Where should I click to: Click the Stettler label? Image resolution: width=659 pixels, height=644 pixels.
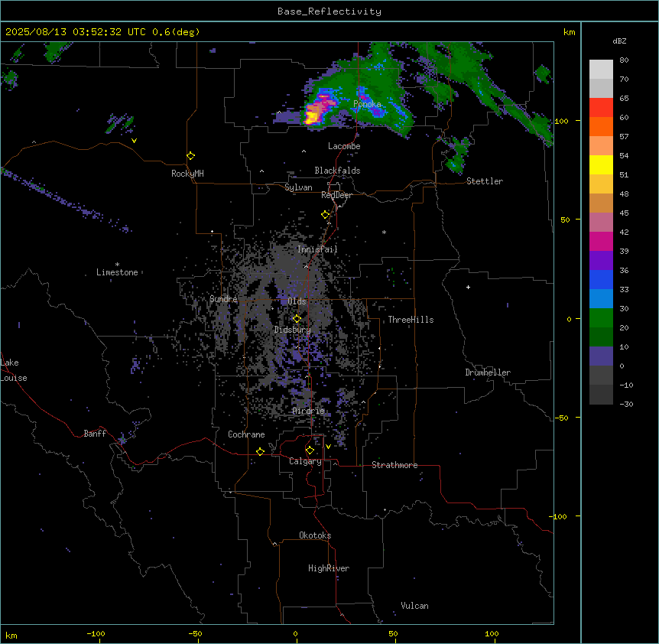tap(485, 181)
